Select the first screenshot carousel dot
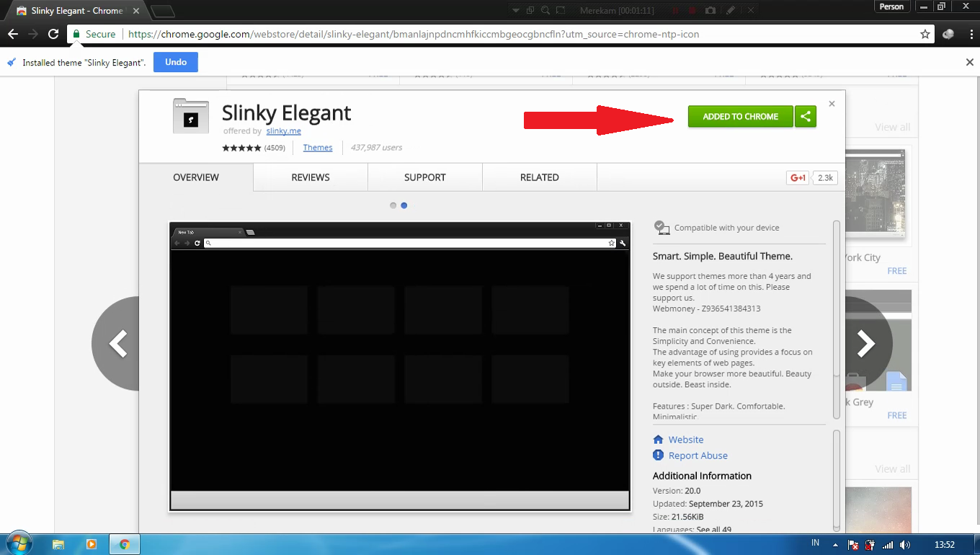 click(x=393, y=205)
